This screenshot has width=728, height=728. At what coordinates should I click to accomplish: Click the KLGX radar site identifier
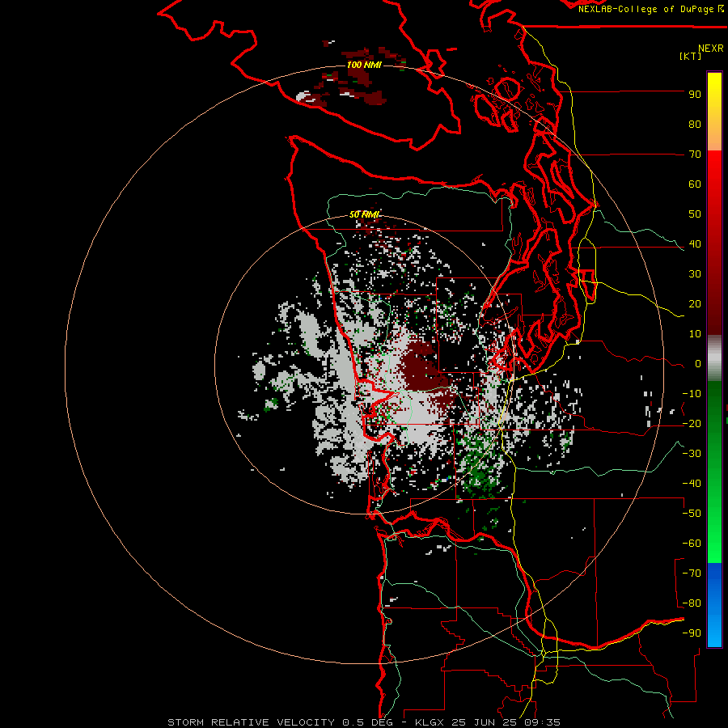(x=431, y=722)
